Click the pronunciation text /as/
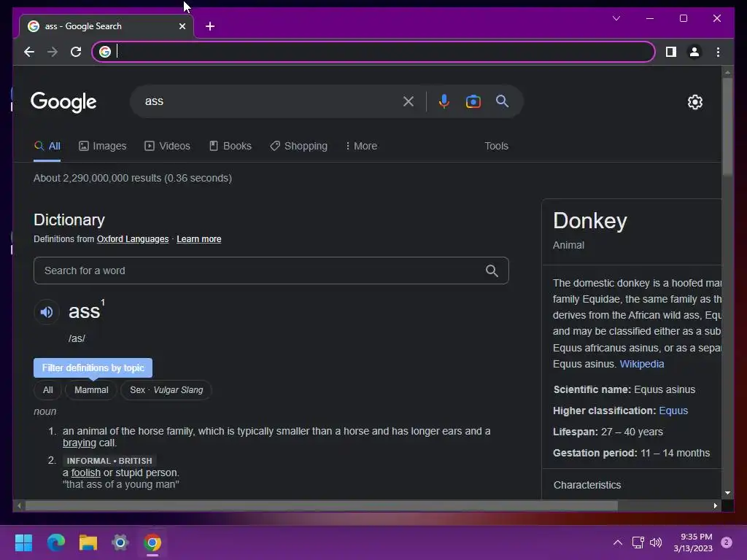747x560 pixels. 77,338
